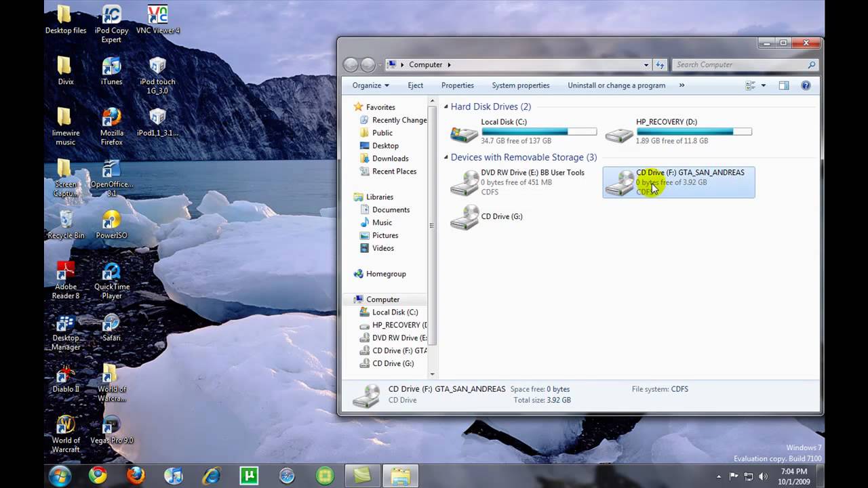868x488 pixels.
Task: Select DVD RW Drive (E:) BB User Tools
Action: (x=524, y=182)
